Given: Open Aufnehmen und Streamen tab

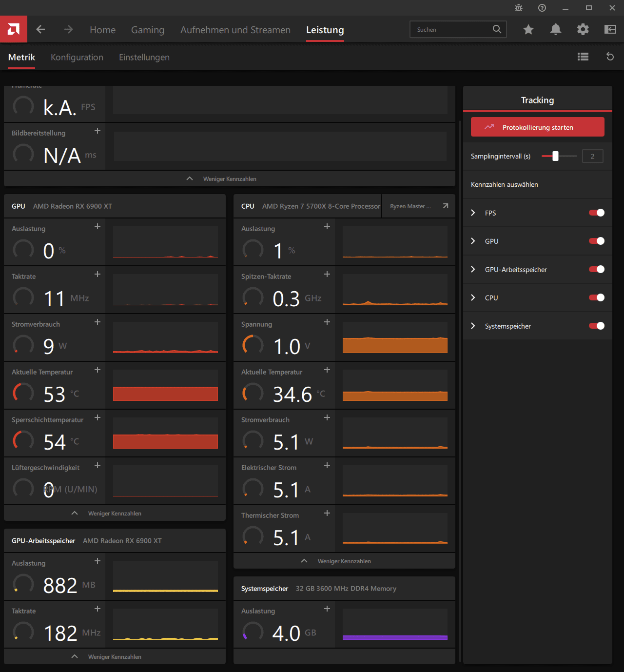Looking at the screenshot, I should [235, 30].
